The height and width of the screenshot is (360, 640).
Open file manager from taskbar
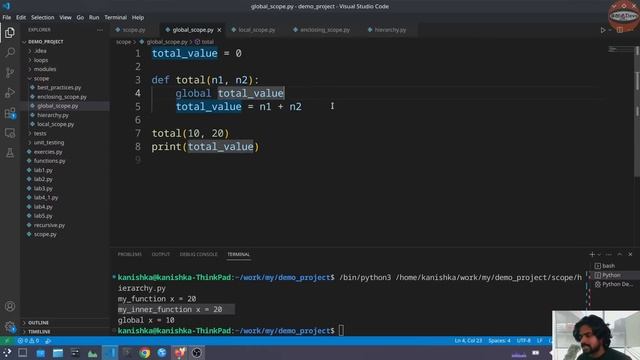tap(58, 353)
